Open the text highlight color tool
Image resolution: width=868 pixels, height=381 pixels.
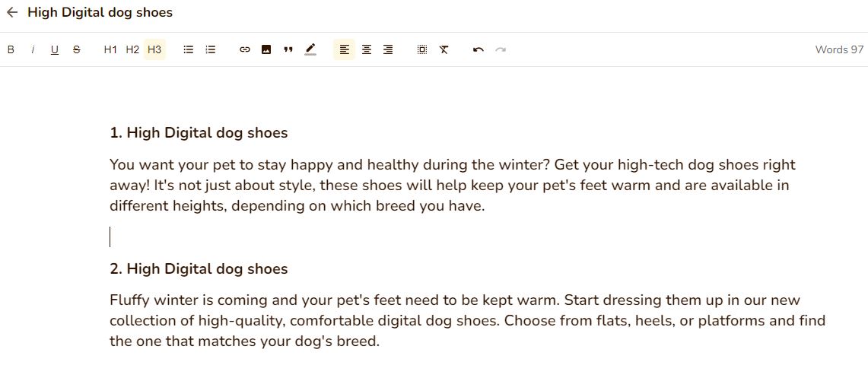point(310,49)
